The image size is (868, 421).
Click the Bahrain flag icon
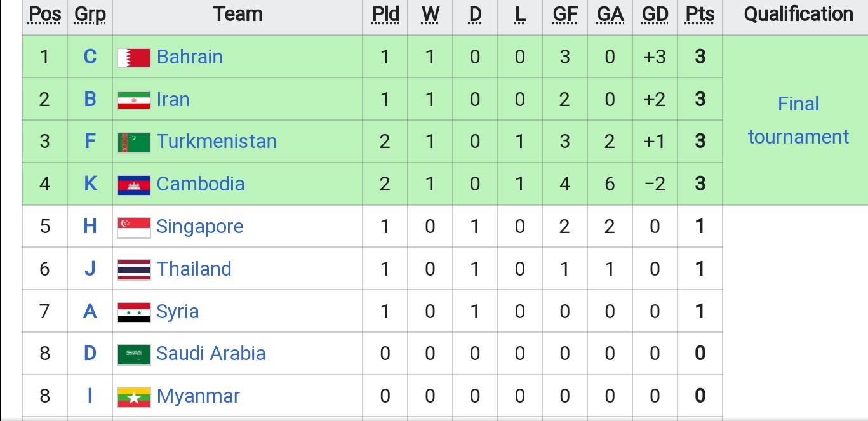coord(134,57)
